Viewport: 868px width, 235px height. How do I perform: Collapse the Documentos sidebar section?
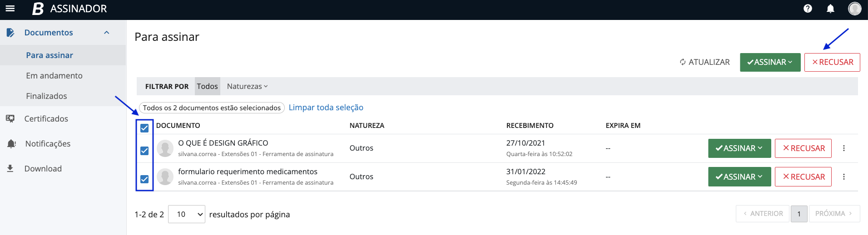(107, 33)
